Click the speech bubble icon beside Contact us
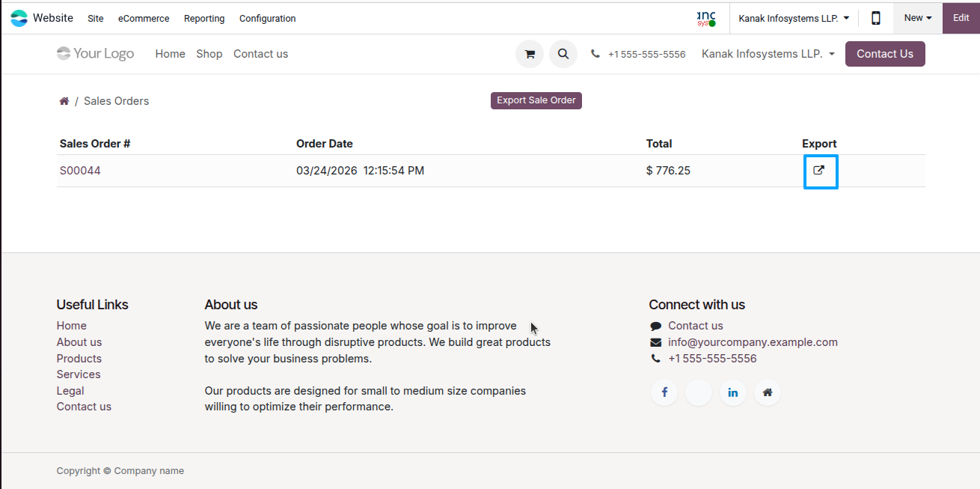 (x=656, y=326)
